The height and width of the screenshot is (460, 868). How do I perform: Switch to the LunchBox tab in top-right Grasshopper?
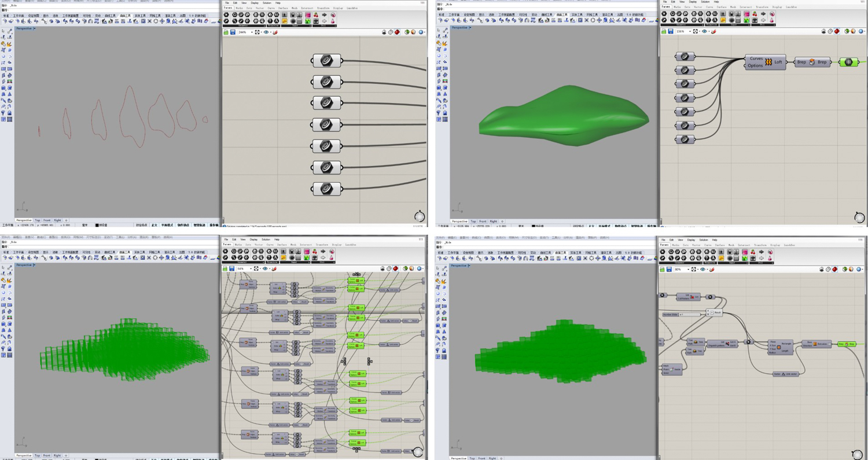click(x=792, y=7)
